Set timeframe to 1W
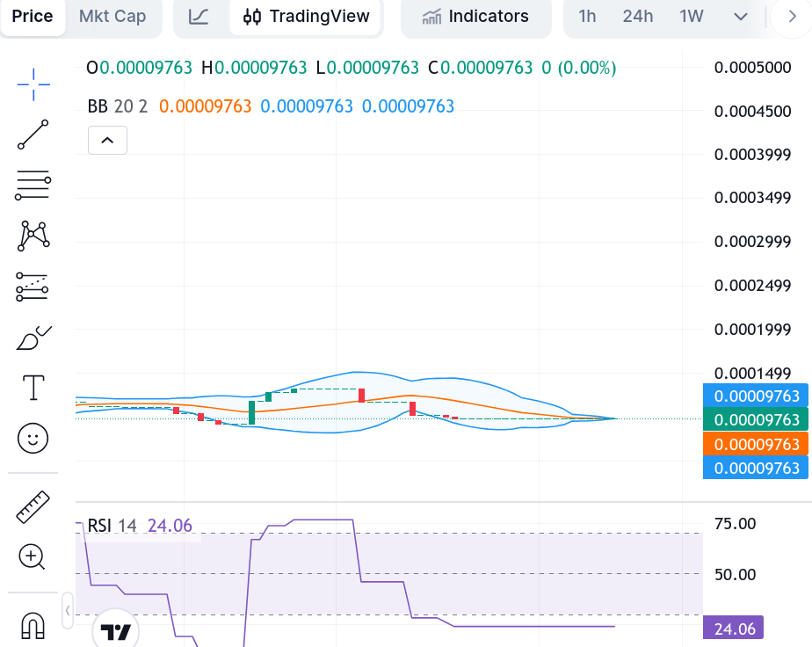This screenshot has width=812, height=647. tap(692, 17)
